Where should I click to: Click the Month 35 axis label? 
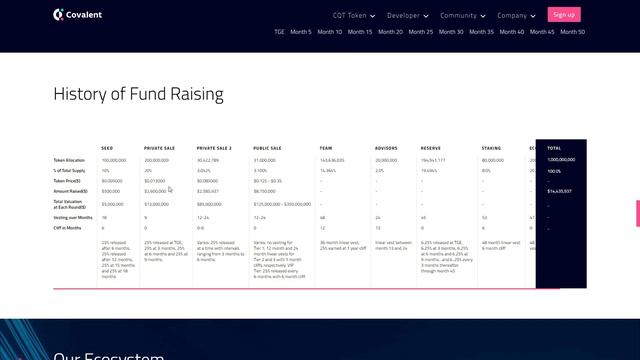click(481, 32)
